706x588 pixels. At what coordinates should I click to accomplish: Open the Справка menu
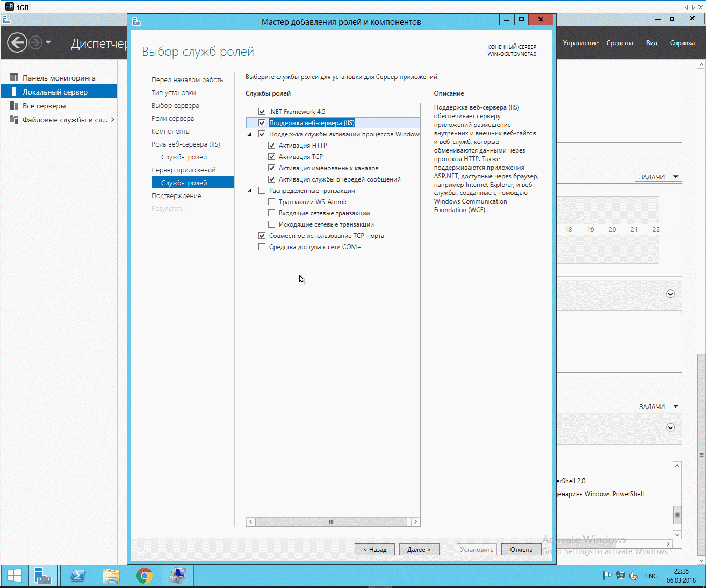click(682, 43)
